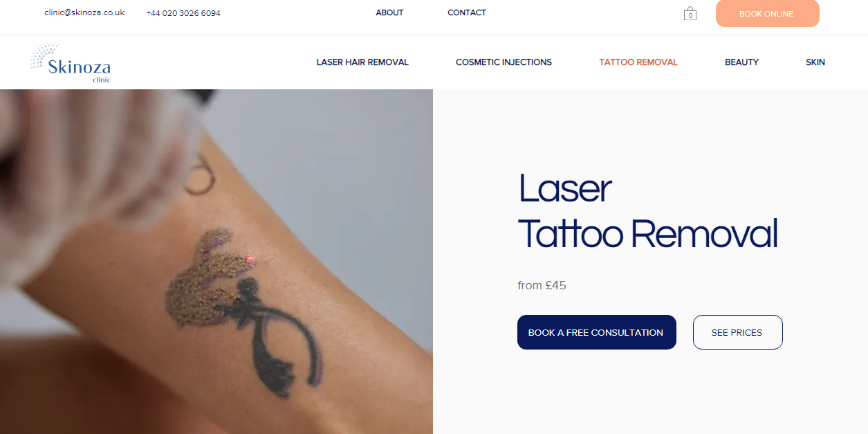Click the Skinoza clinic logo
This screenshot has height=434, width=868.
pyautogui.click(x=71, y=62)
